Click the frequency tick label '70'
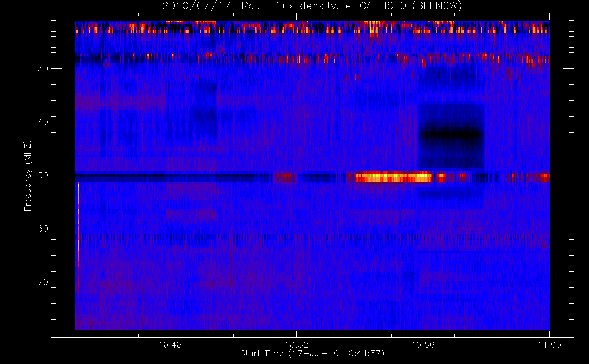Viewport: 589px width, 364px height. coord(43,282)
